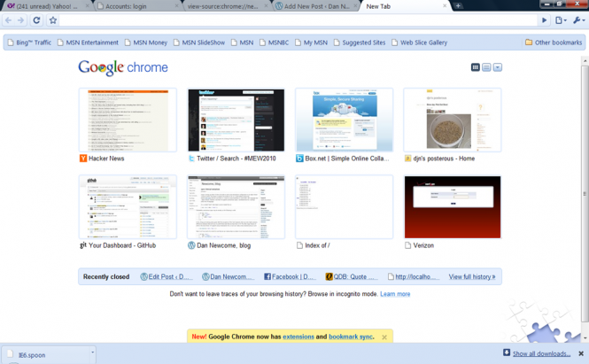
Task: Open the IE6.spoon download options arrow
Action: pos(92,352)
